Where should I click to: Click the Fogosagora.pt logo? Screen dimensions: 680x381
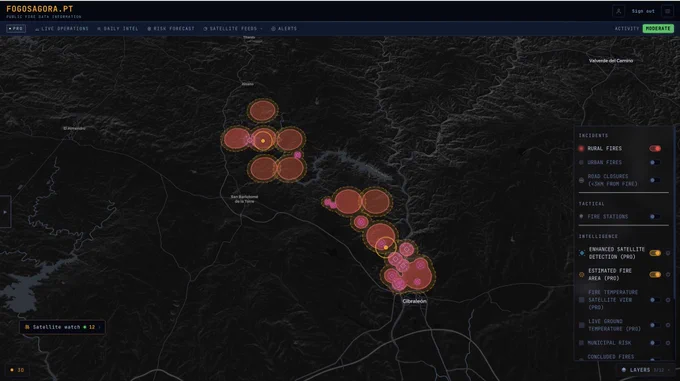tap(39, 9)
